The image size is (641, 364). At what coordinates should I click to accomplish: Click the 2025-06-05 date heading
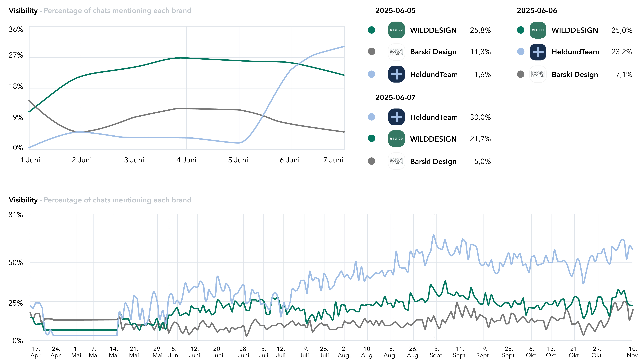[x=395, y=10]
